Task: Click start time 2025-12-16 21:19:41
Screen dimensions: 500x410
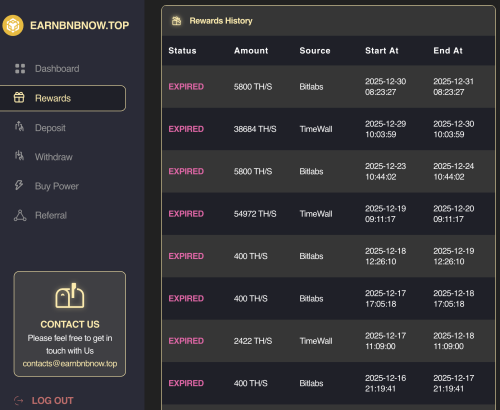Action: click(x=385, y=383)
